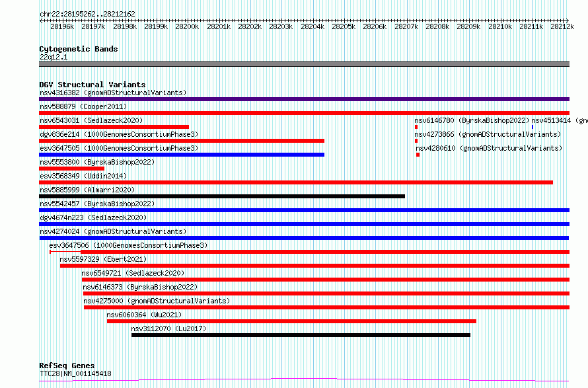
Task: Click the 28210k ruler tick label
Action: pyautogui.click(x=500, y=26)
